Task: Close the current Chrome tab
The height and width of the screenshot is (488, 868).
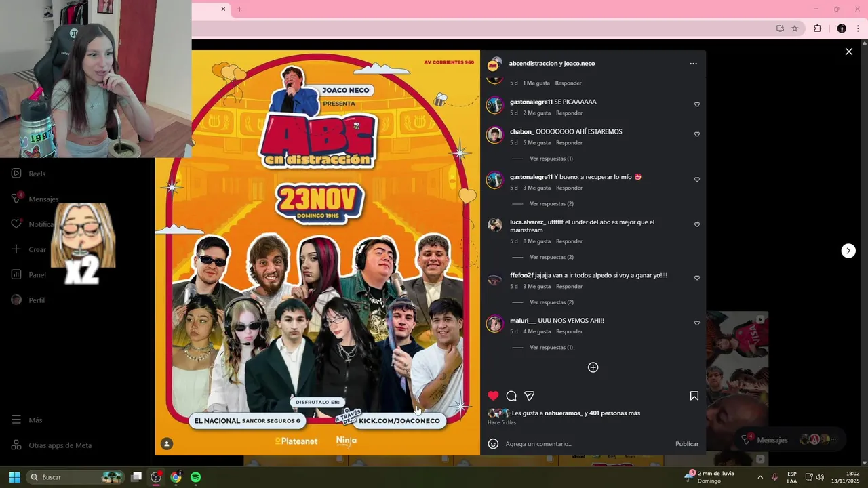Action: coord(223,9)
